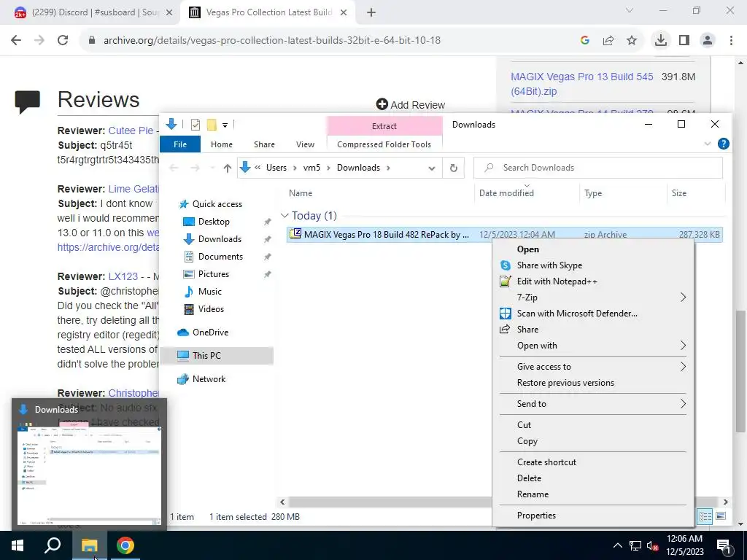
Task: Switch to the Discord browser tab
Action: [93, 13]
